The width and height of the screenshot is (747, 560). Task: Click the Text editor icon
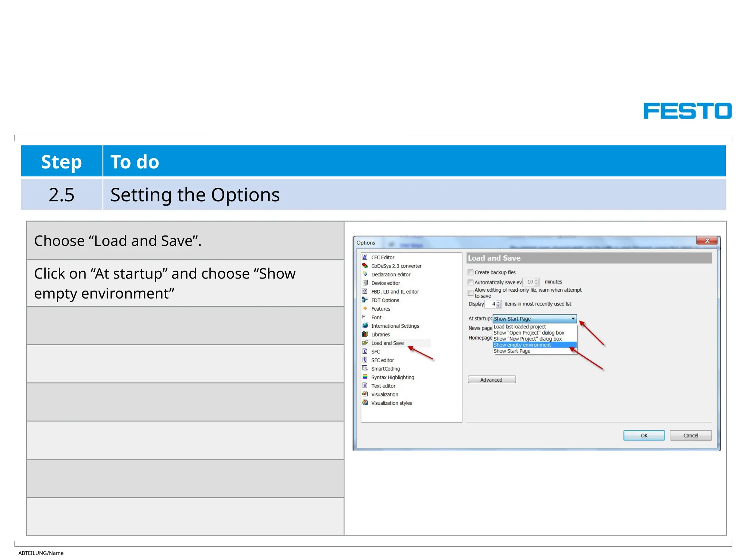(365, 386)
